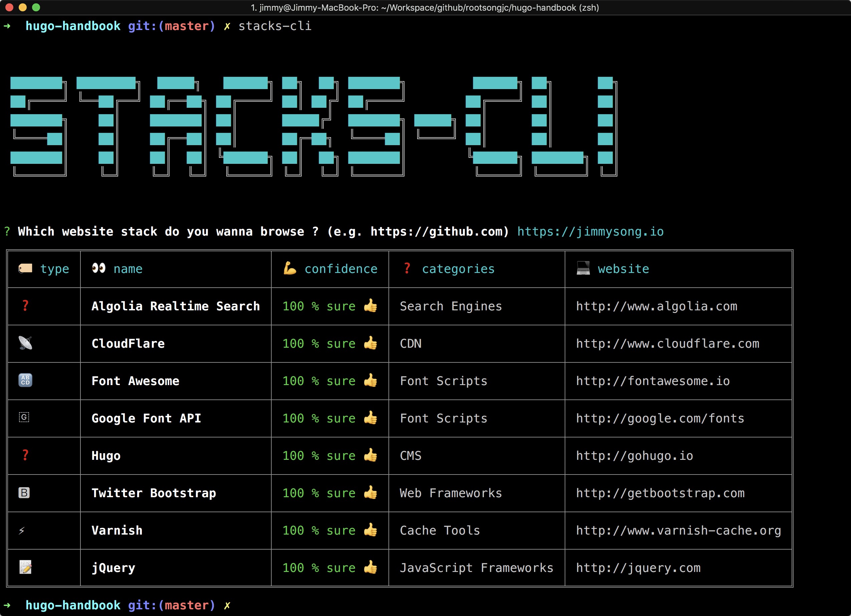
Task: Click the lightning icon in Varnish row
Action: click(22, 531)
